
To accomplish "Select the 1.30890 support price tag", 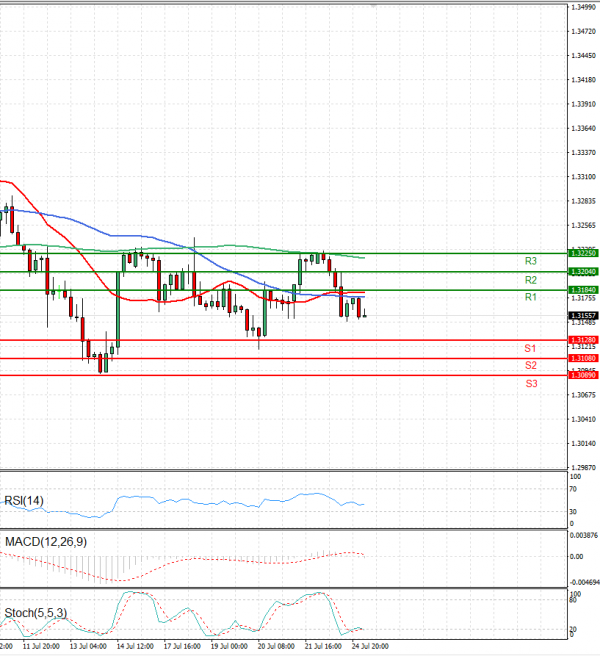I will click(584, 375).
